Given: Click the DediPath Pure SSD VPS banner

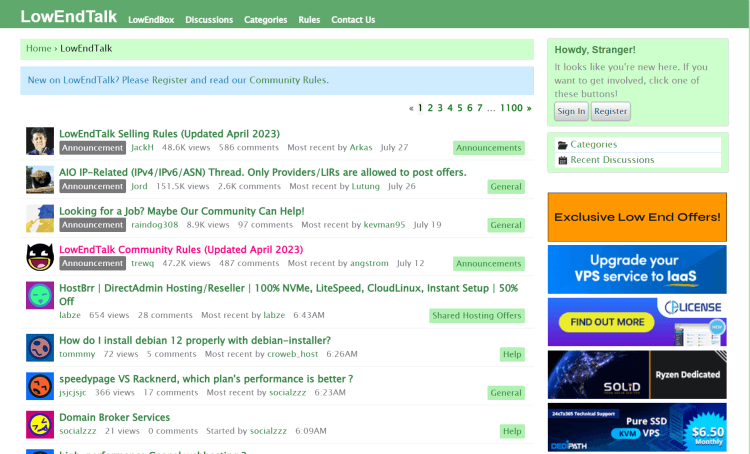Looking at the screenshot, I should [x=637, y=427].
